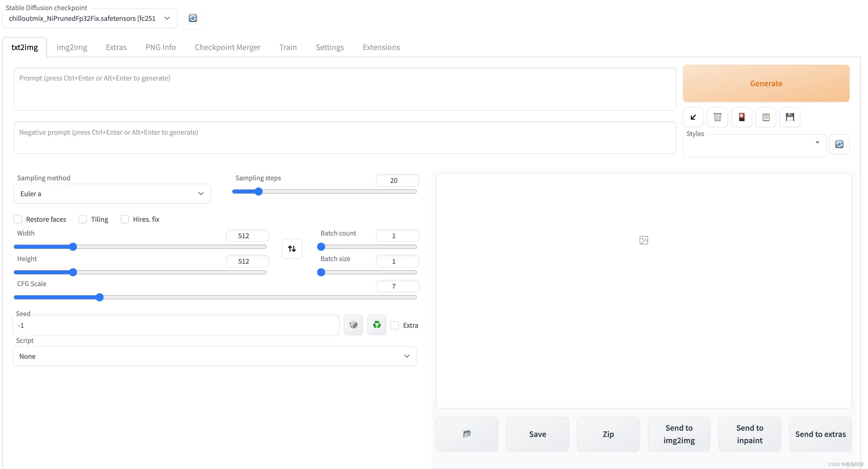The width and height of the screenshot is (868, 469).
Task: Apply selected styles clipboard icon
Action: [x=766, y=117]
